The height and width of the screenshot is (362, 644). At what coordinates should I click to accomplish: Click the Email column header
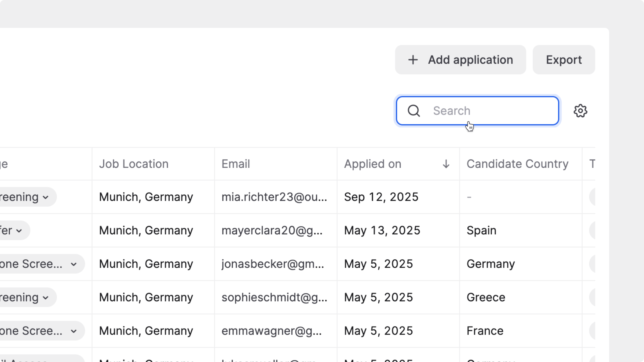pos(236,164)
